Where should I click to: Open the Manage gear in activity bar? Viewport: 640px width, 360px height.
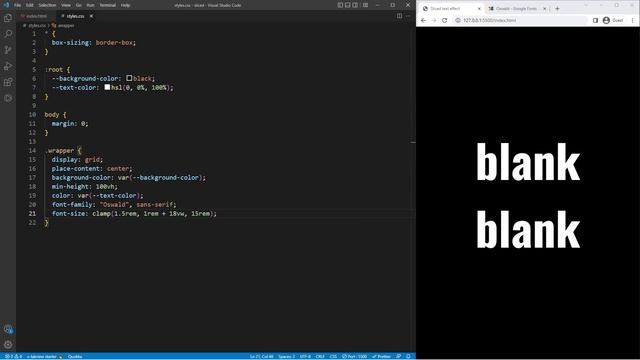tap(8, 345)
